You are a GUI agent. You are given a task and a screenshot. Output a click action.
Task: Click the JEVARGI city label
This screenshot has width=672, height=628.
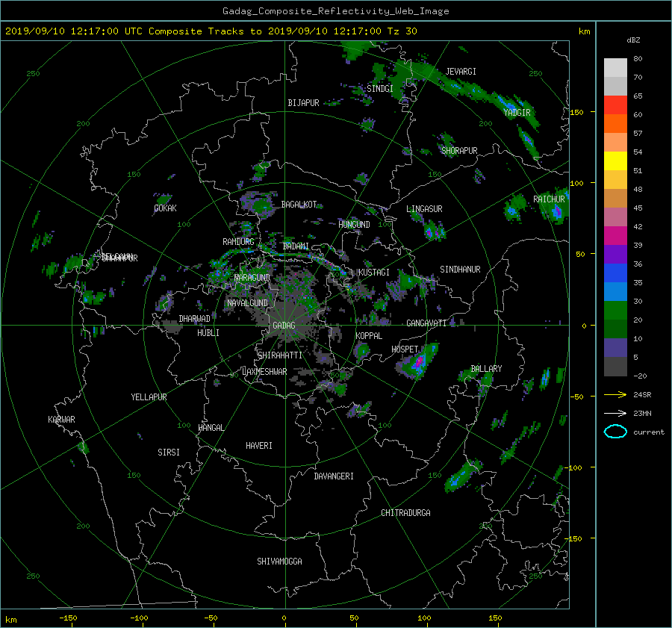click(x=461, y=72)
